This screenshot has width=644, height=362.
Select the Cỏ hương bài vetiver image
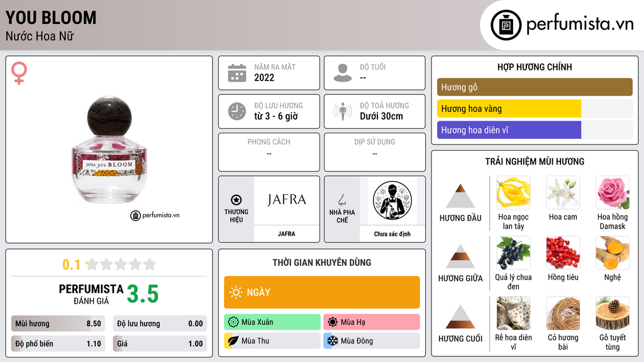[x=563, y=313]
